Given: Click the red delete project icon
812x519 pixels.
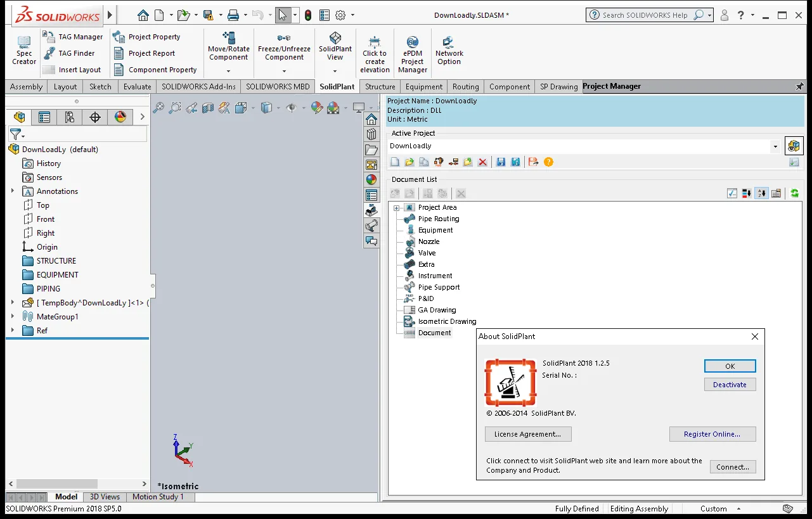Looking at the screenshot, I should 482,162.
